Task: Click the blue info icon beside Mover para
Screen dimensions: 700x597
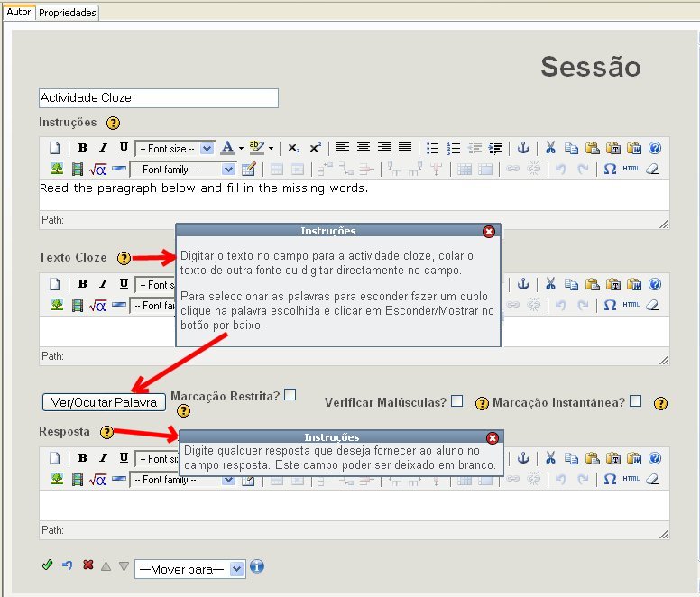Action: click(257, 567)
